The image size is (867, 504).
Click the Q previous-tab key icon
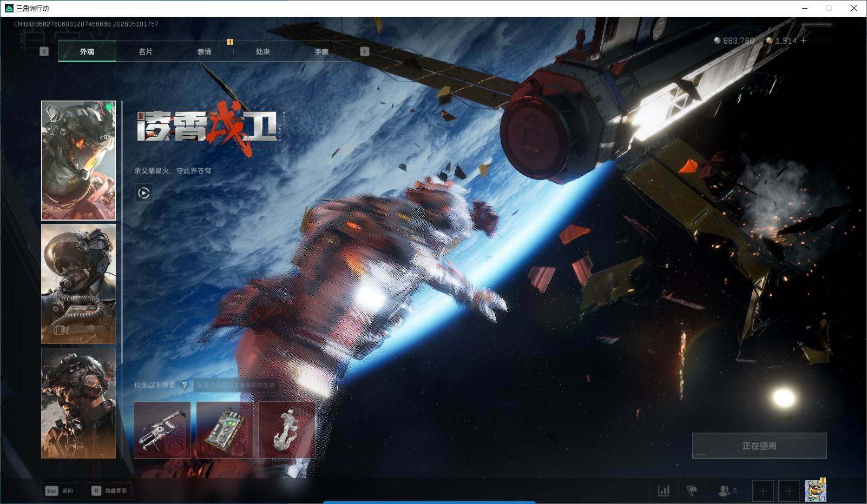[44, 51]
